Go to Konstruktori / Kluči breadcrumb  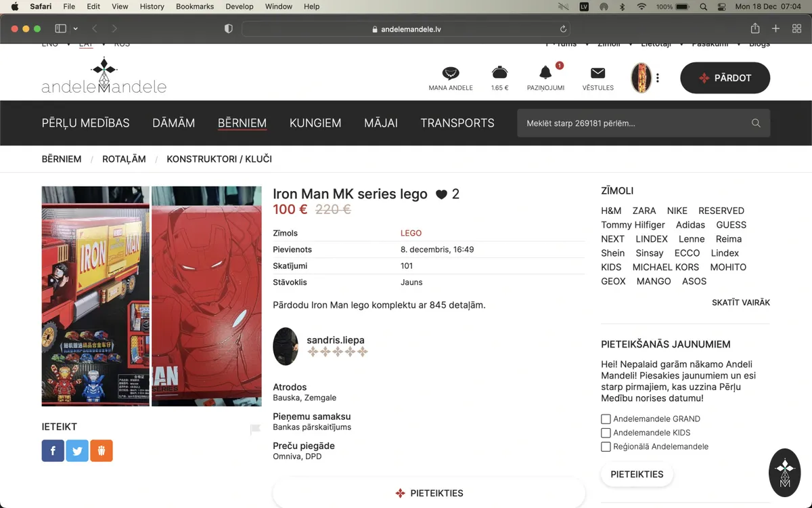[219, 159]
